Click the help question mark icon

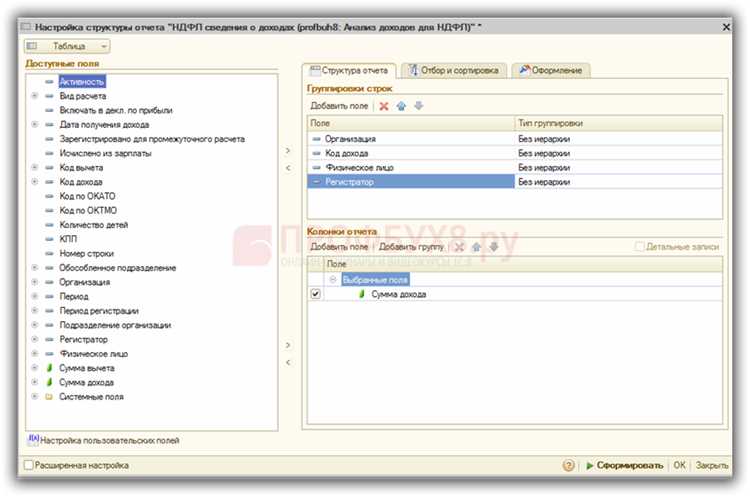coord(569,465)
